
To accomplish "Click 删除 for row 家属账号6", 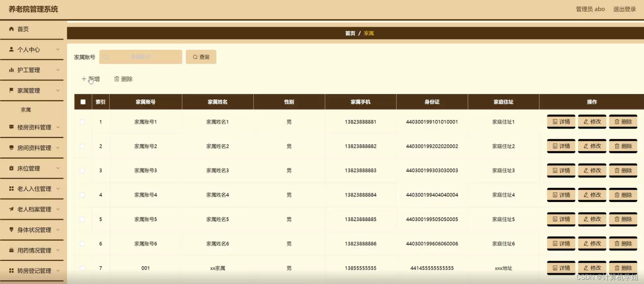I will click(623, 244).
